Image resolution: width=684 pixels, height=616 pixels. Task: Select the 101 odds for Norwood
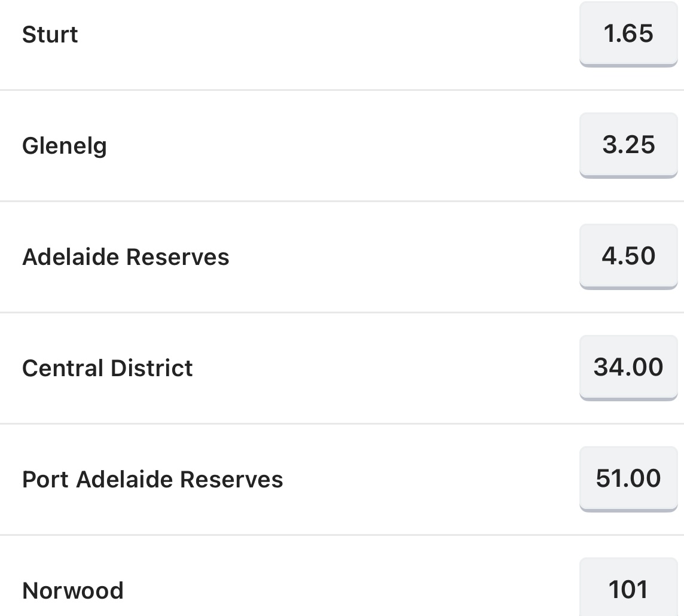pyautogui.click(x=628, y=587)
